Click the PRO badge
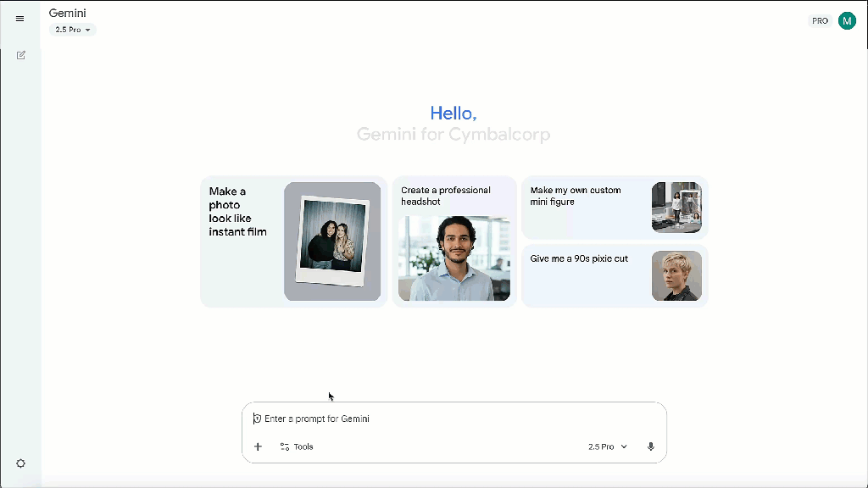Image resolution: width=868 pixels, height=488 pixels. 820,21
